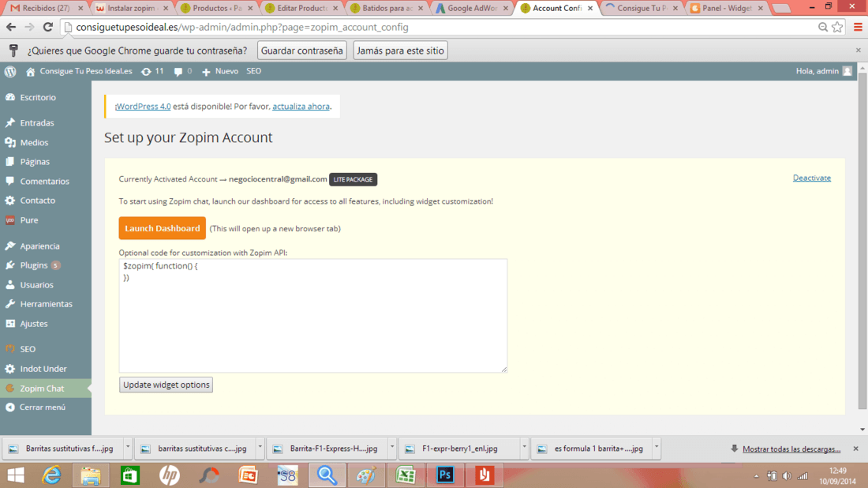Click the zoom magnifier in address bar

click(823, 27)
